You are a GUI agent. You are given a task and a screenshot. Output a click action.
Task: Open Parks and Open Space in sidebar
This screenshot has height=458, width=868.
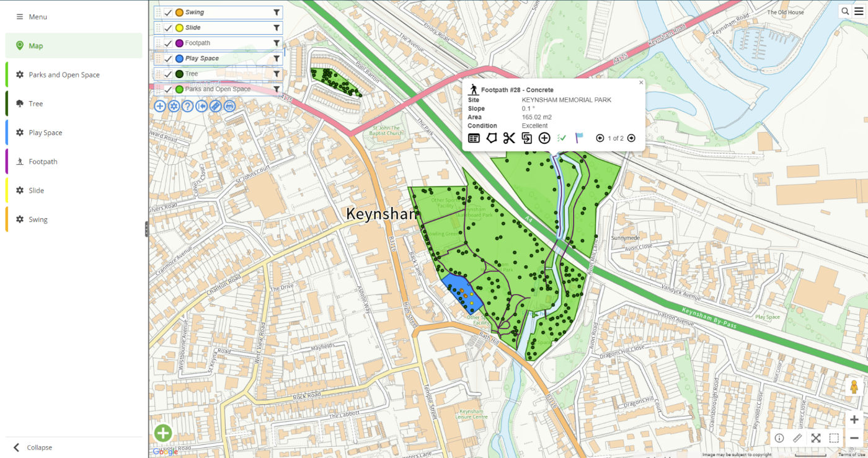point(64,75)
